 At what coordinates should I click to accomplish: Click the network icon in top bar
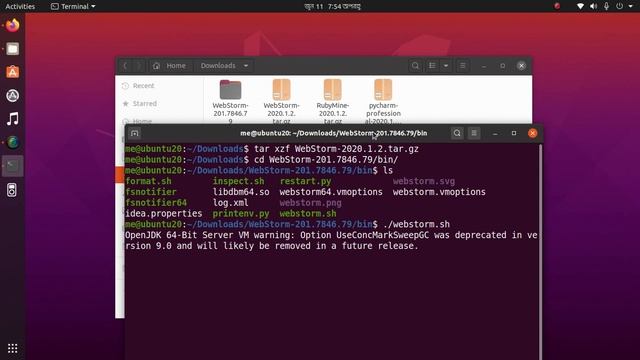580,6
